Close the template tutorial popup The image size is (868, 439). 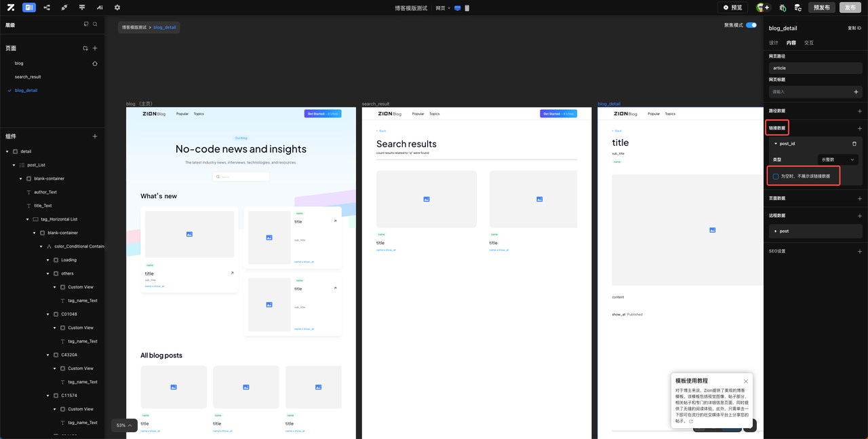click(746, 381)
